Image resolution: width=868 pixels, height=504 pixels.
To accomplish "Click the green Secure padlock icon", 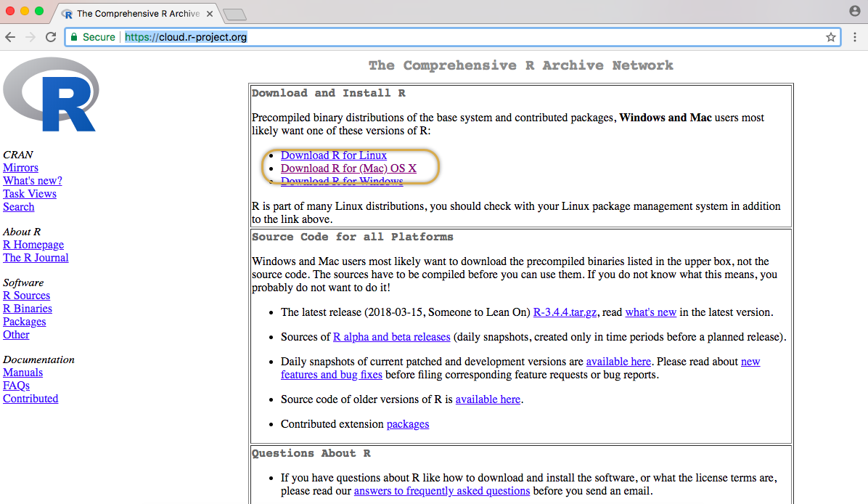I will click(x=73, y=37).
